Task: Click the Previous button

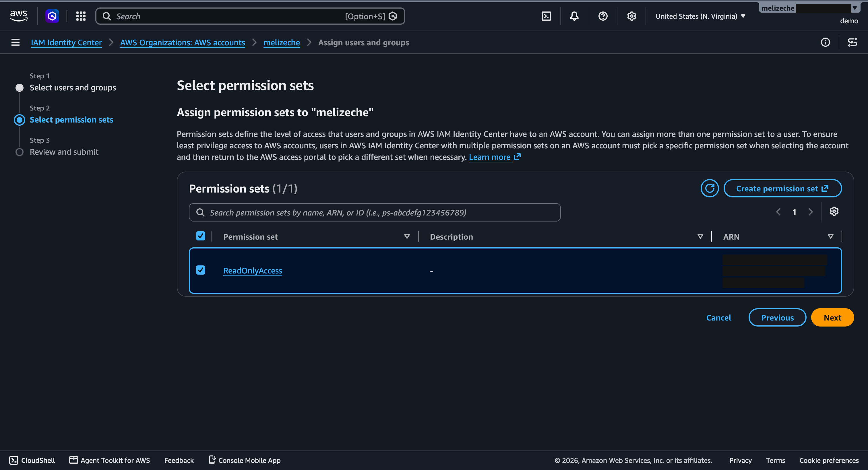Action: pos(777,317)
